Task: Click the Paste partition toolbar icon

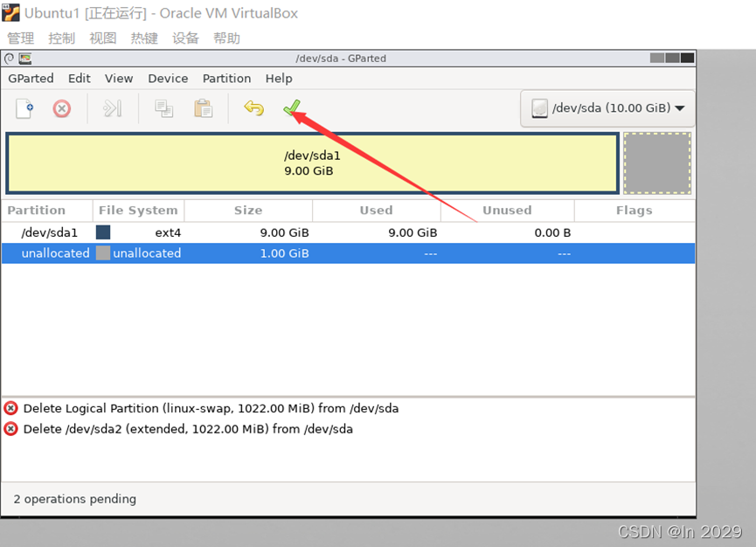Action: coord(203,108)
